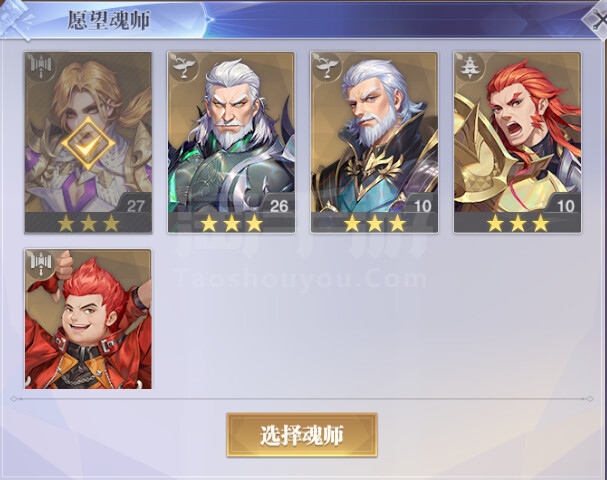Image resolution: width=607 pixels, height=480 pixels.
Task: Click the level 10 badge on the red long-haired hero
Action: [x=564, y=206]
